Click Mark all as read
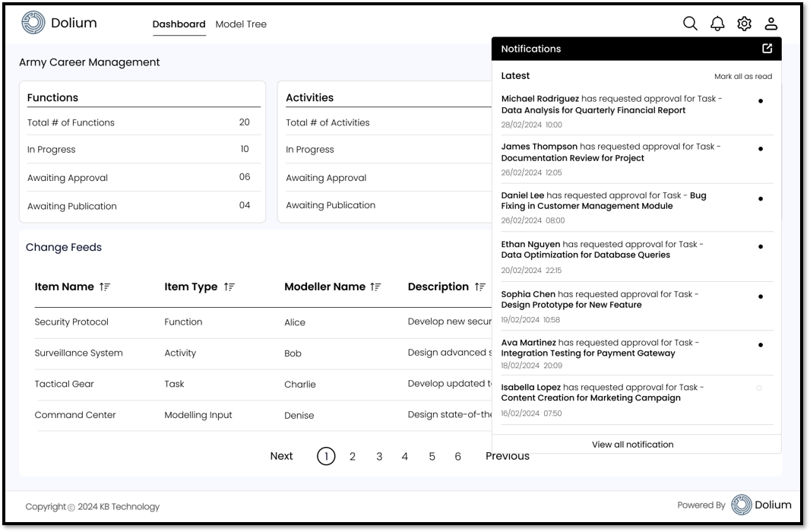 tap(743, 76)
